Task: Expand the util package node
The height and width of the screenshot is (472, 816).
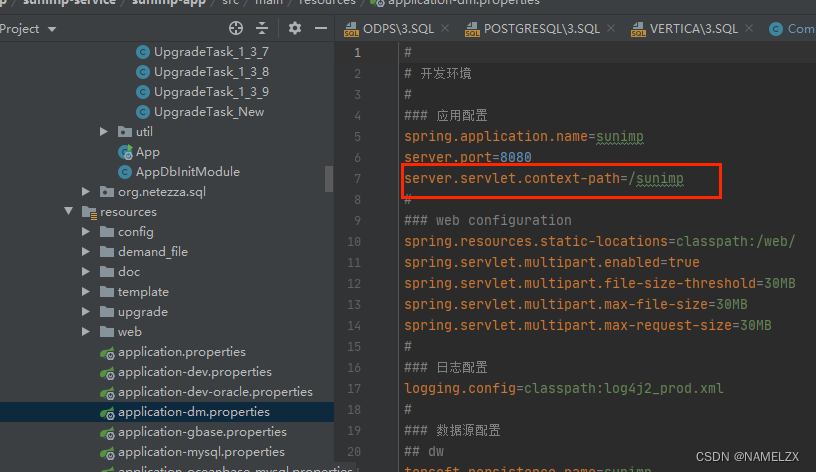Action: tap(104, 132)
